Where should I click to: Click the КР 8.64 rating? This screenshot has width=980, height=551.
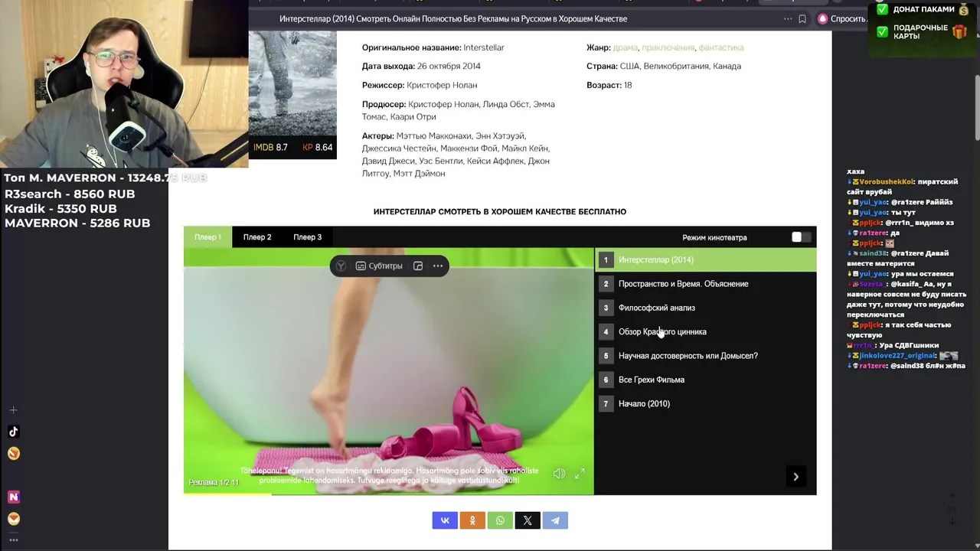tap(318, 147)
